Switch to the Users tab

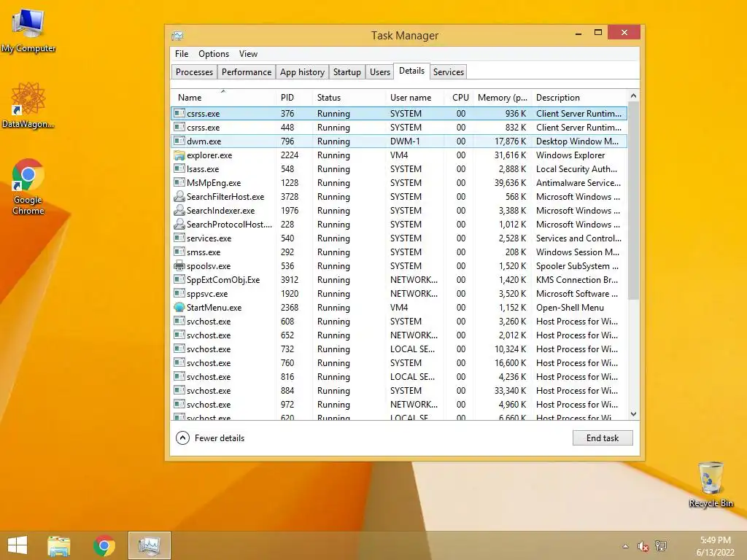point(379,72)
